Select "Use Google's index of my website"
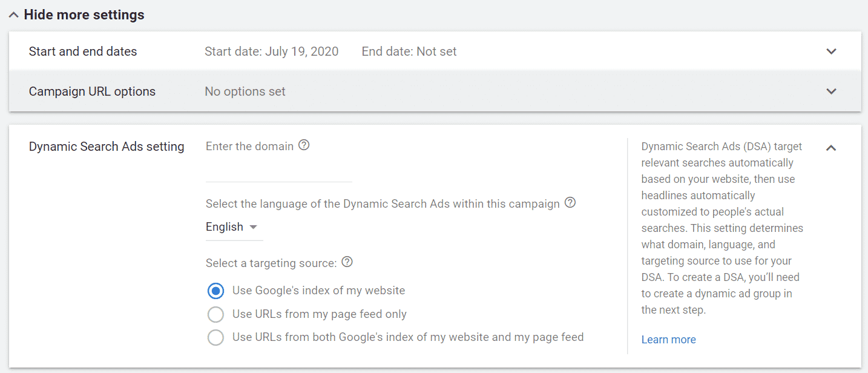Screen dimensions: 868x373 215,291
